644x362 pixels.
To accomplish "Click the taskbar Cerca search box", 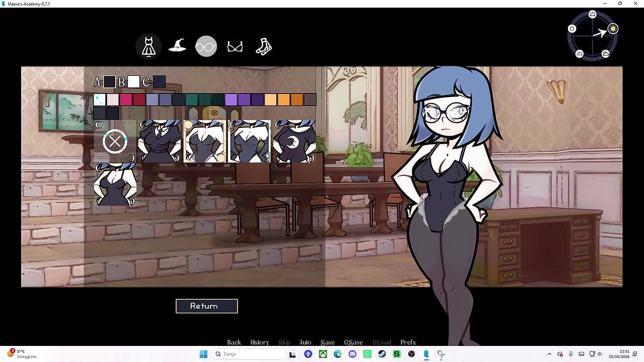I will pos(249,354).
